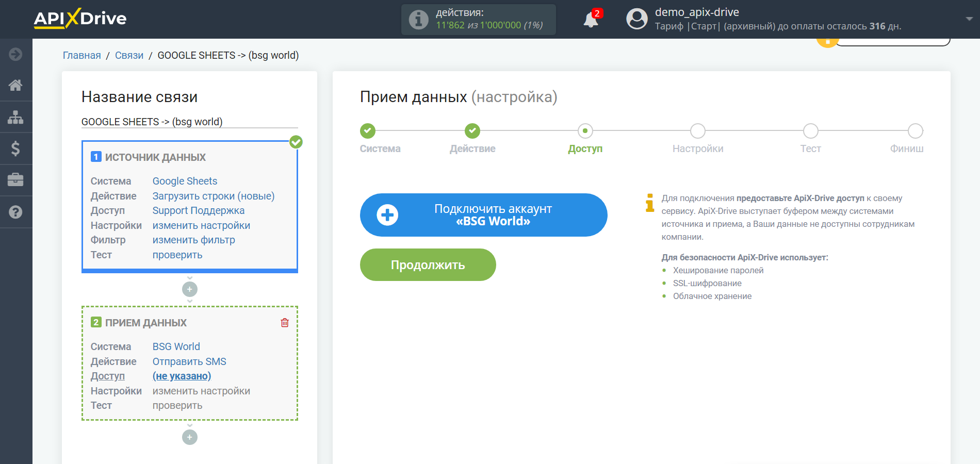980x464 pixels.
Task: Click the green check on the data source block
Action: tap(296, 142)
